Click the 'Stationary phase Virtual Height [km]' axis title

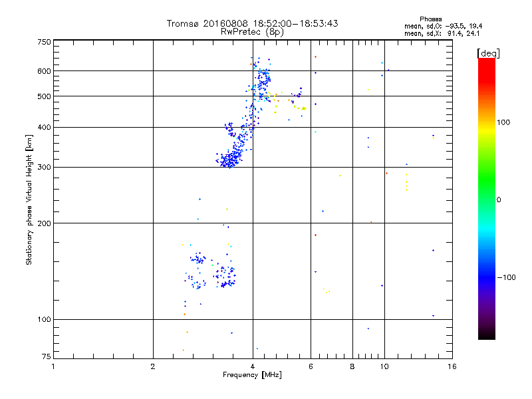coord(29,199)
